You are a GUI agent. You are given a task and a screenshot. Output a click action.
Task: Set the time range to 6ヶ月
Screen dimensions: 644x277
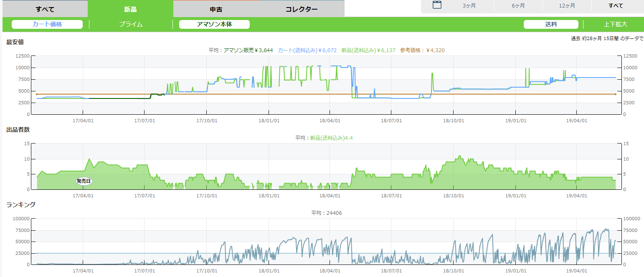pos(518,6)
